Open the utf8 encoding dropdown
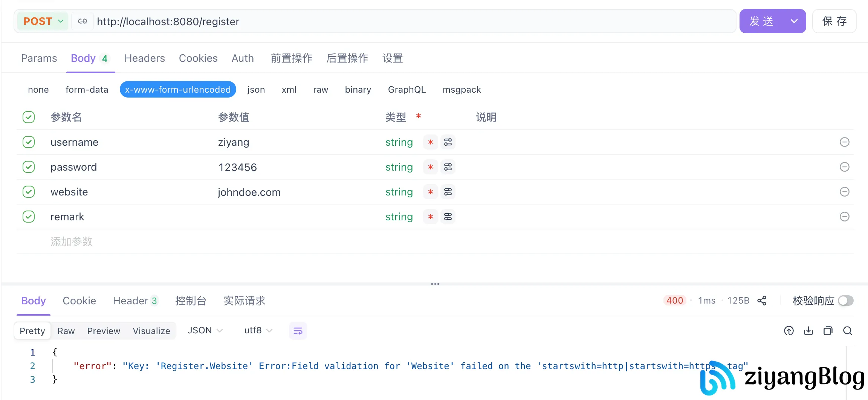Screen dimensions: 868x400 [x=258, y=331]
